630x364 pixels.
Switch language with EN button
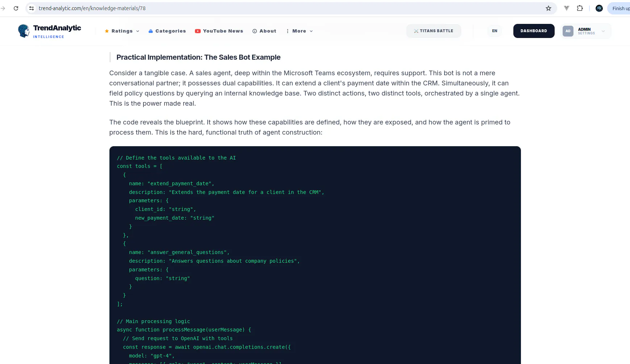(x=495, y=31)
